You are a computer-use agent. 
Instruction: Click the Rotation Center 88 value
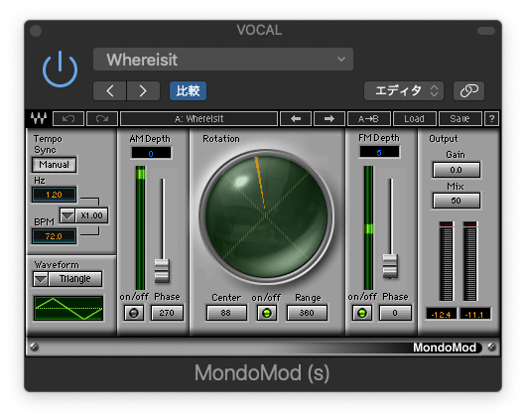tap(225, 313)
